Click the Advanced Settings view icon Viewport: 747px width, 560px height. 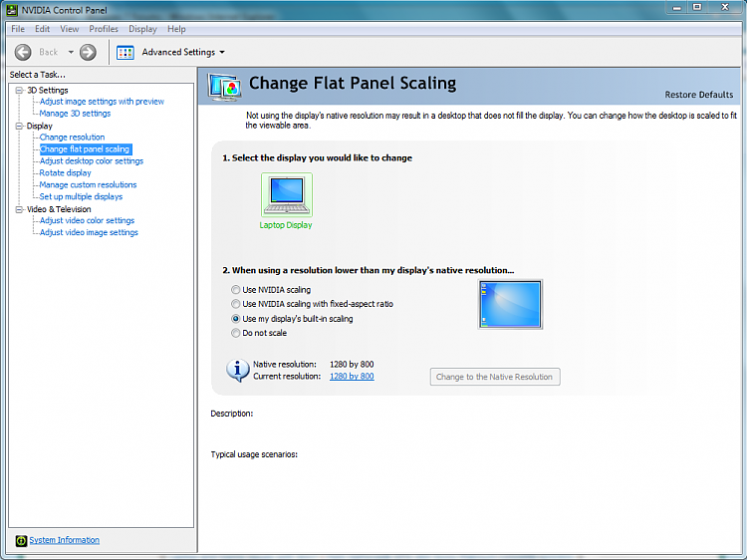pos(125,53)
